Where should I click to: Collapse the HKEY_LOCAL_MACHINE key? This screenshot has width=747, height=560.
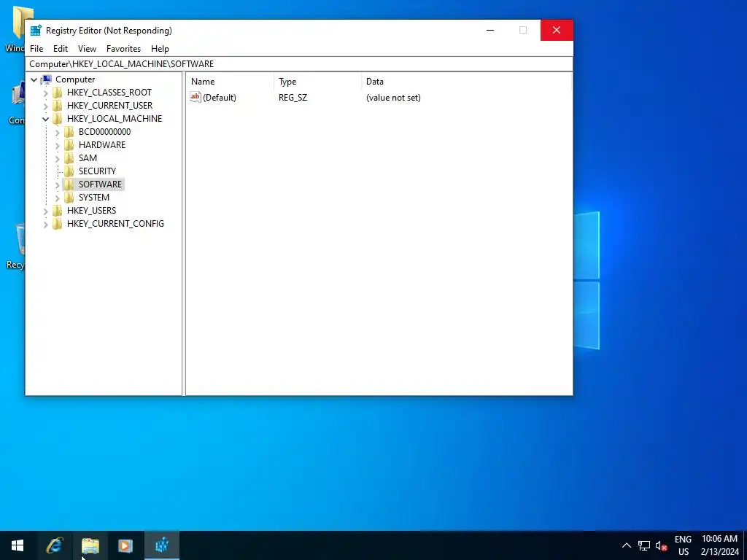click(46, 119)
